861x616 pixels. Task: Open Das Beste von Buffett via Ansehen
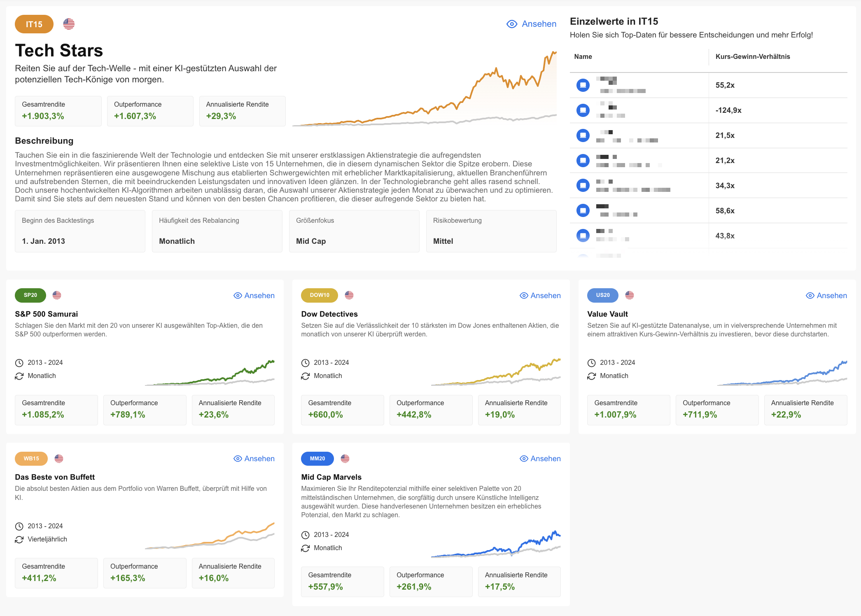tap(254, 459)
